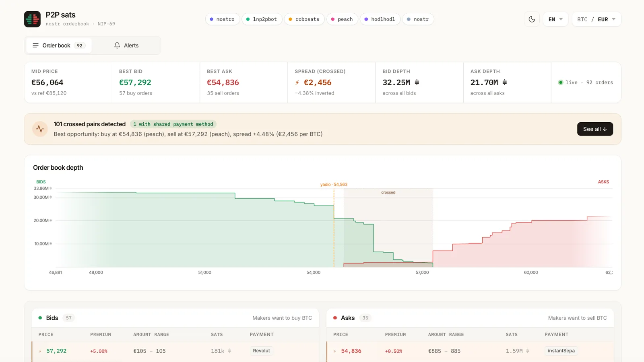Toggle the peach source filter
This screenshot has width=644, height=362.
342,19
